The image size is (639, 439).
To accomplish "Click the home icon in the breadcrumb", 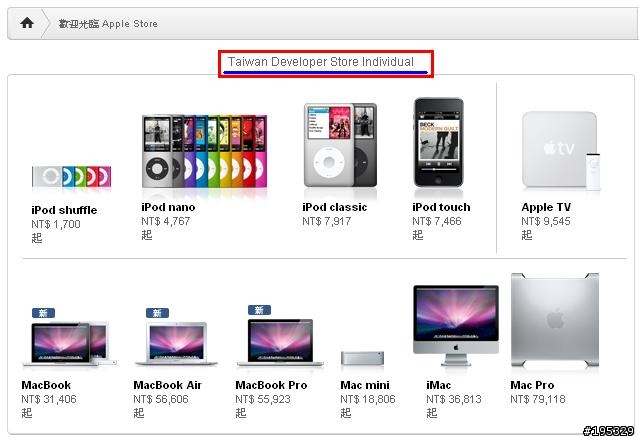I will [27, 23].
